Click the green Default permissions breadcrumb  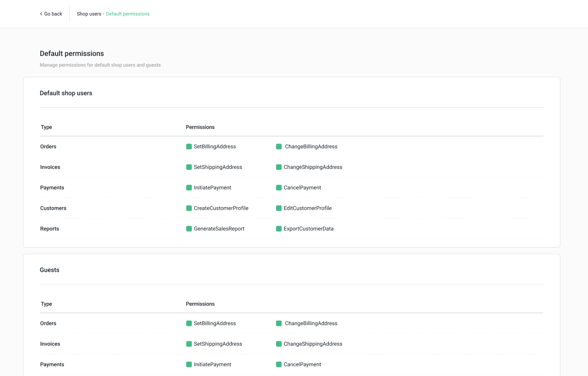pyautogui.click(x=128, y=14)
